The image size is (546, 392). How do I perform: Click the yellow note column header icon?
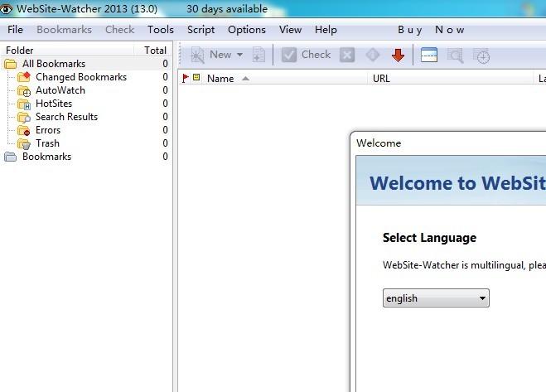(196, 77)
